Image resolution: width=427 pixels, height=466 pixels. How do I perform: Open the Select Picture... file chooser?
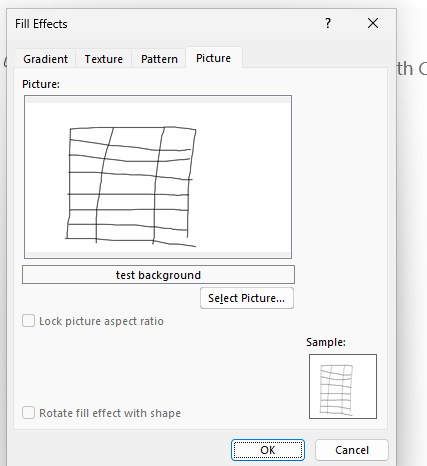pyautogui.click(x=247, y=298)
